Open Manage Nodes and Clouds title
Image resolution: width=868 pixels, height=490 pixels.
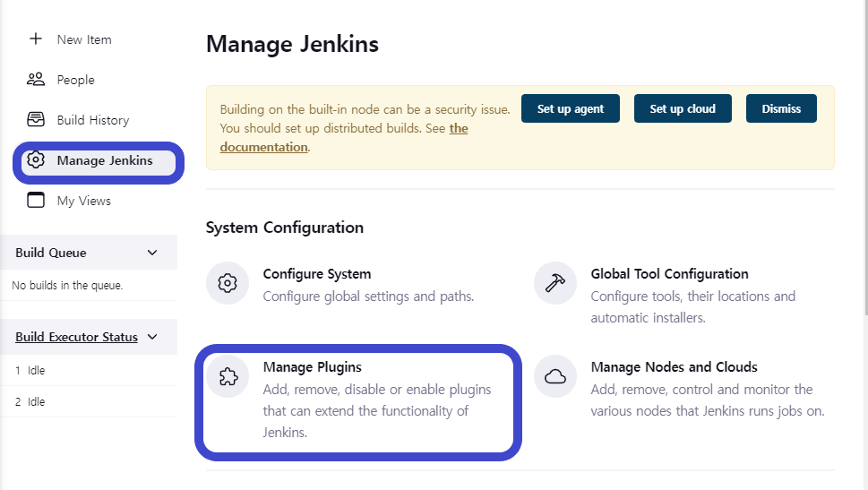point(674,367)
